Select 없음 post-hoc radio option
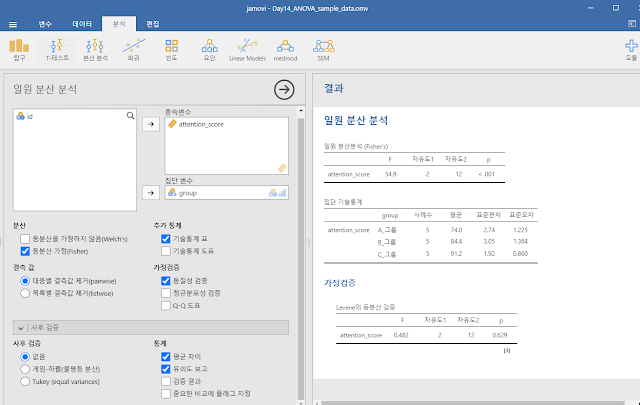Screen dimensions: 640x405 point(25,357)
